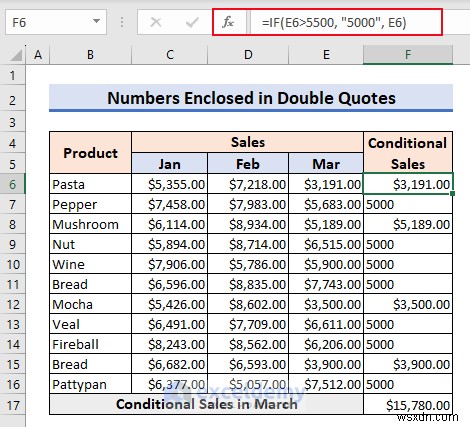
Task: Select the 'Mocha' product cell
Action: pos(90,304)
